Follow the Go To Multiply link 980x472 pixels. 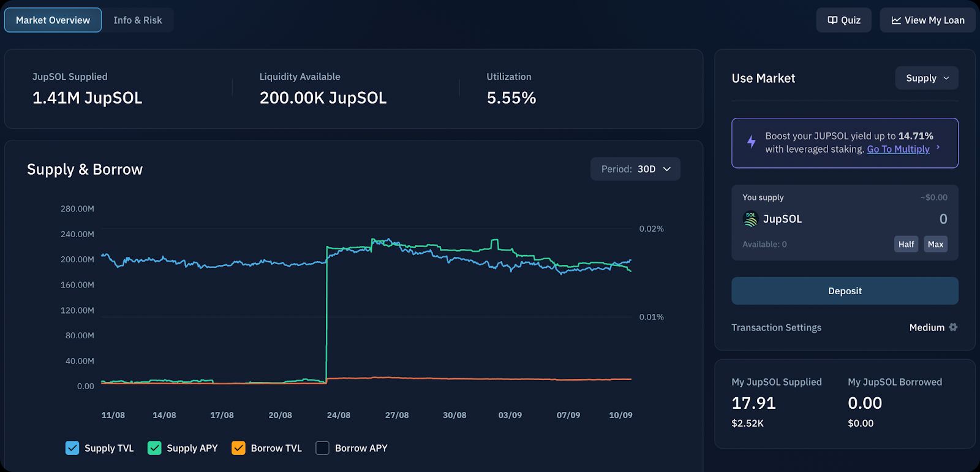coord(898,149)
